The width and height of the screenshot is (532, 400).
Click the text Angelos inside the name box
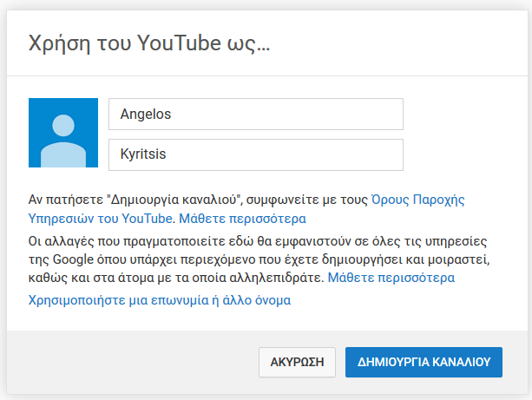pos(146,114)
